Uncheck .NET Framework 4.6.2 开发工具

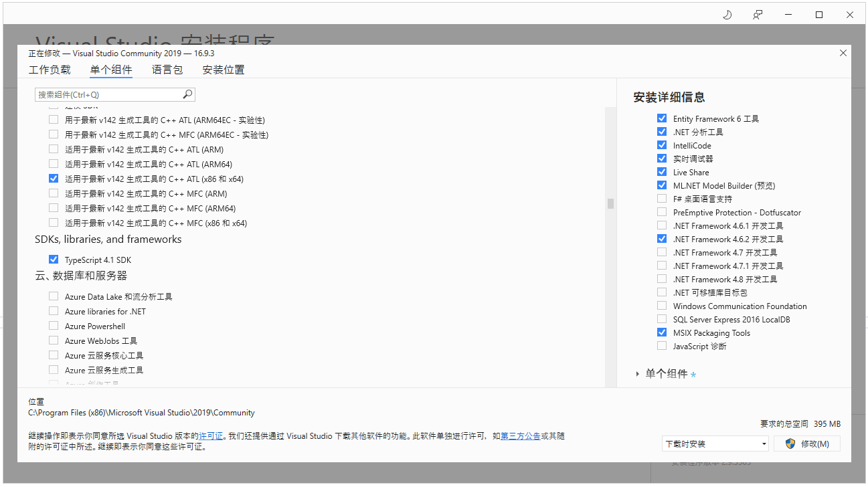(662, 239)
